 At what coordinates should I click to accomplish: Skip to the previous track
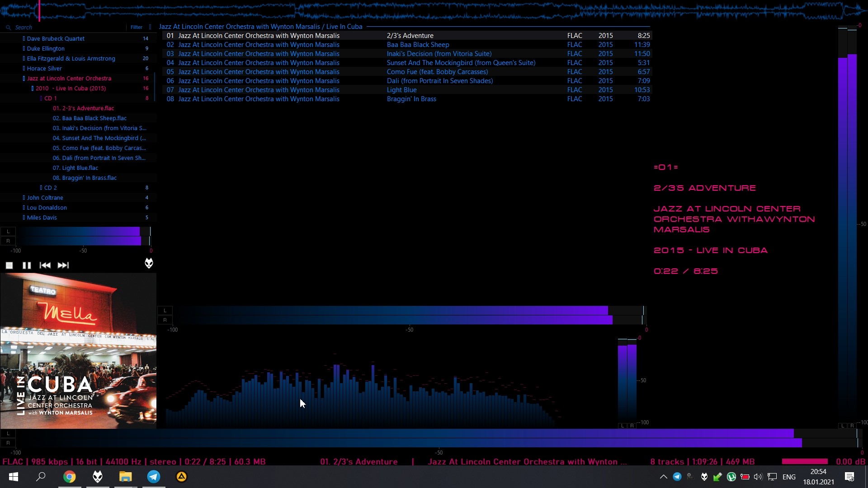pos(45,266)
